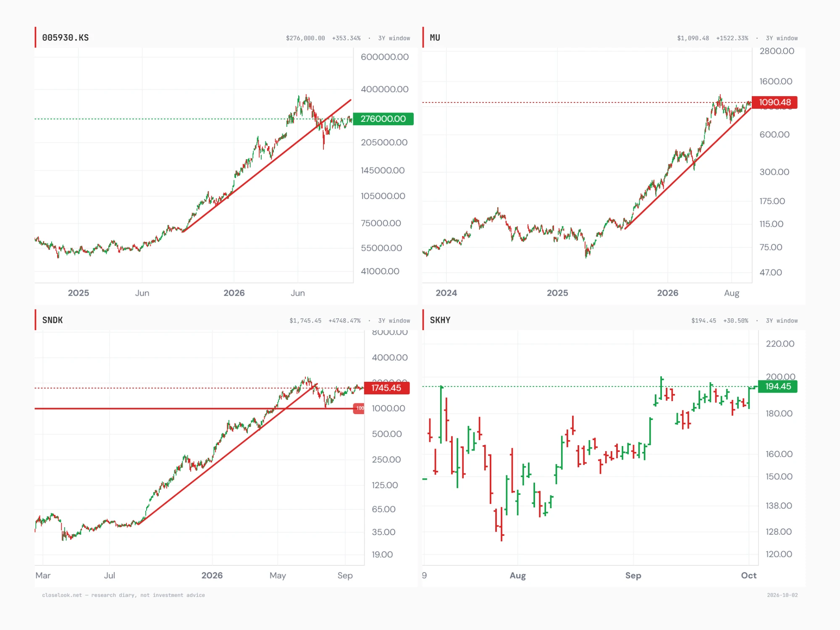Click the Mar date label on SNDK chart
This screenshot has width=840, height=630.
[x=43, y=575]
